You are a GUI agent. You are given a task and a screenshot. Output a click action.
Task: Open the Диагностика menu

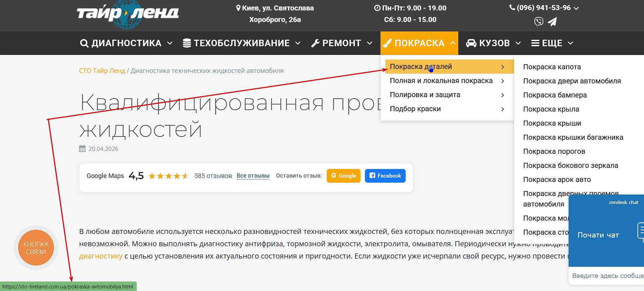pyautogui.click(x=126, y=43)
